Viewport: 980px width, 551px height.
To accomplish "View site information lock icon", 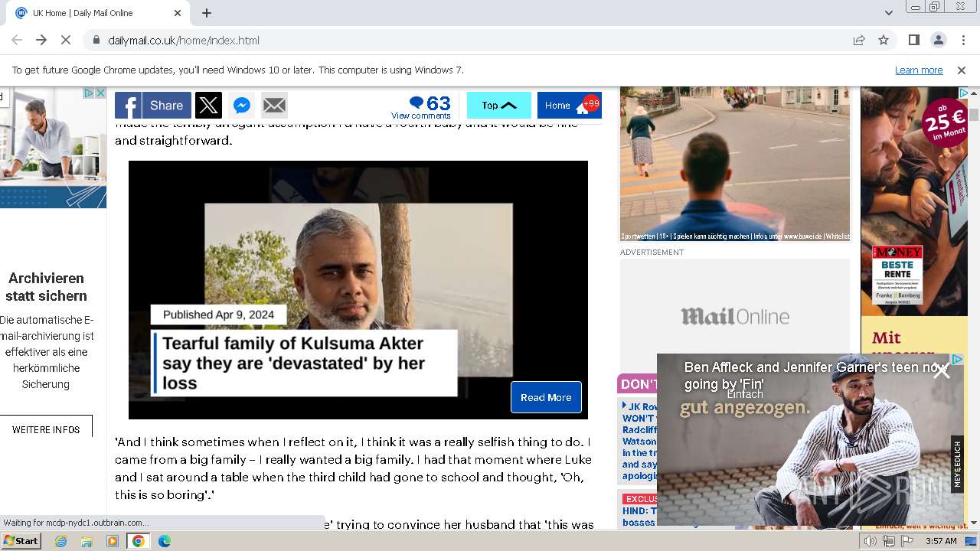I will (x=96, y=40).
